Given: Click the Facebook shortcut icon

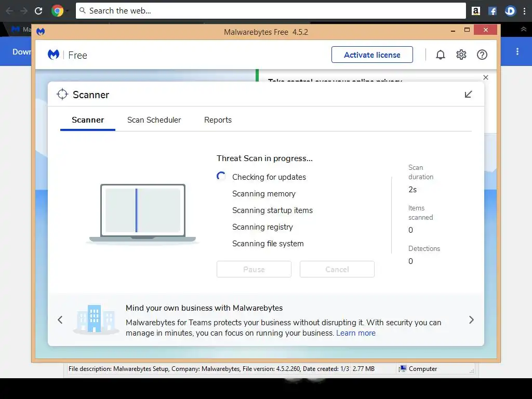Looking at the screenshot, I should coord(493,11).
